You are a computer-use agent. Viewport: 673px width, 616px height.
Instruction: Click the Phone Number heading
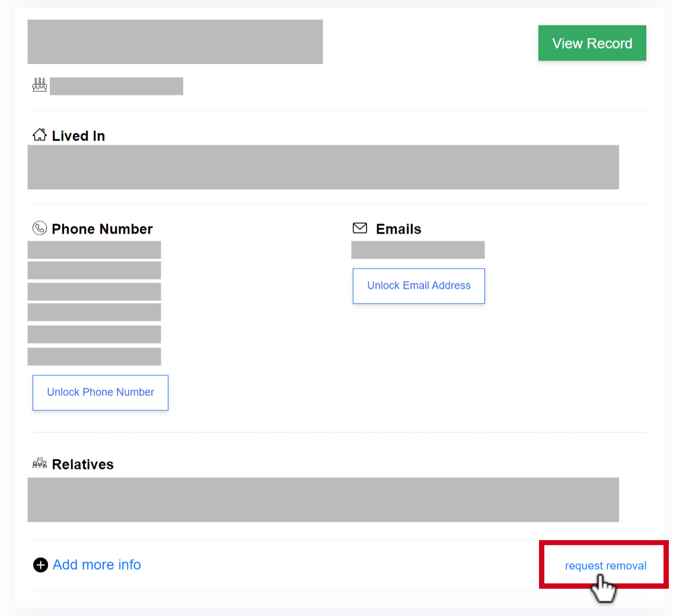point(102,229)
